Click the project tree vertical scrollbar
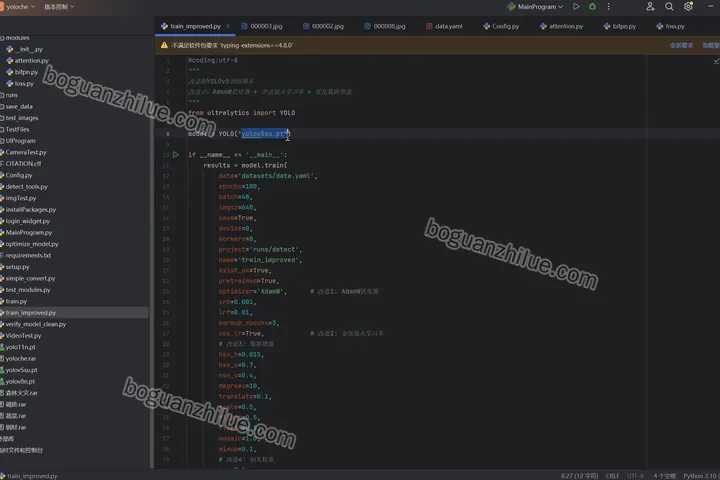This screenshot has width=720, height=480. [x=151, y=252]
